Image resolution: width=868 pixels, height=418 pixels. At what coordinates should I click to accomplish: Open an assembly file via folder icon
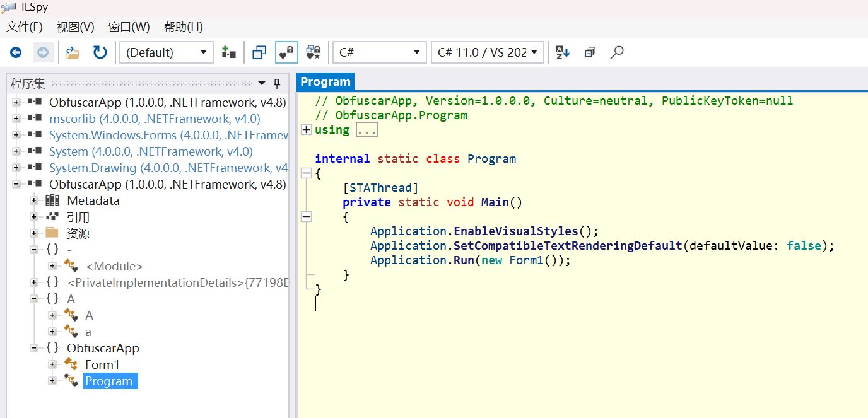point(73,52)
